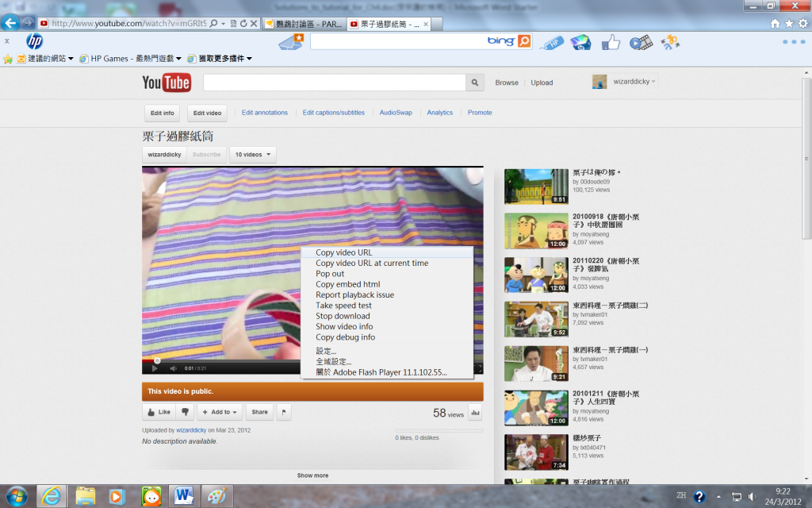Open the 糖炒栗子 related video thumbnail
This screenshot has height=508, width=812.
pyautogui.click(x=536, y=452)
